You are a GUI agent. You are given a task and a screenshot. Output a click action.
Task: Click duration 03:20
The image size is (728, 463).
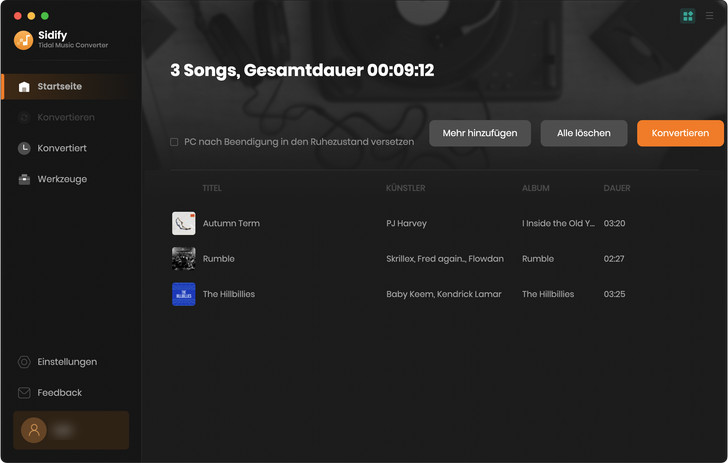pos(614,223)
